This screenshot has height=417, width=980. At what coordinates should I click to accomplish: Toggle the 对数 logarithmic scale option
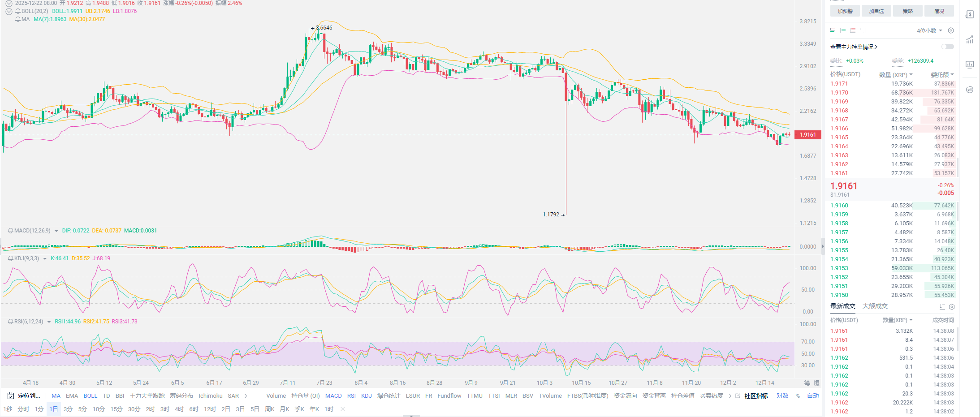pos(782,396)
